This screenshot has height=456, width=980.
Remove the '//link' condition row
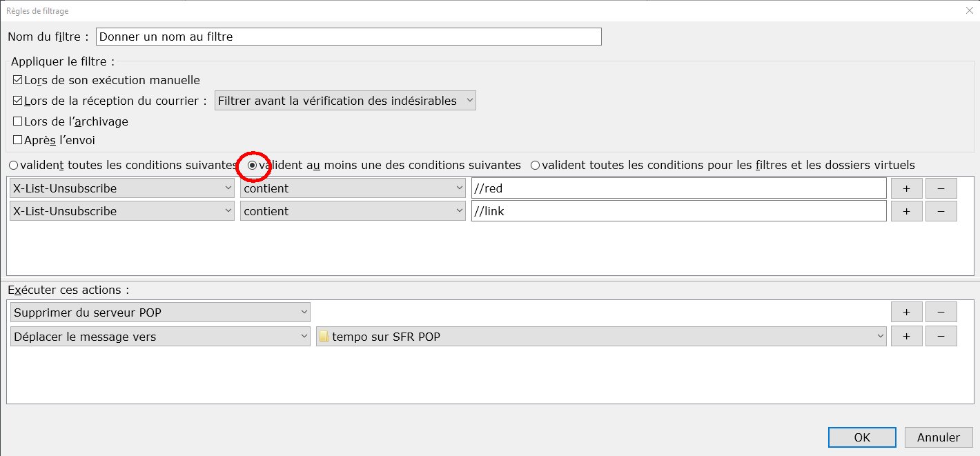[941, 211]
